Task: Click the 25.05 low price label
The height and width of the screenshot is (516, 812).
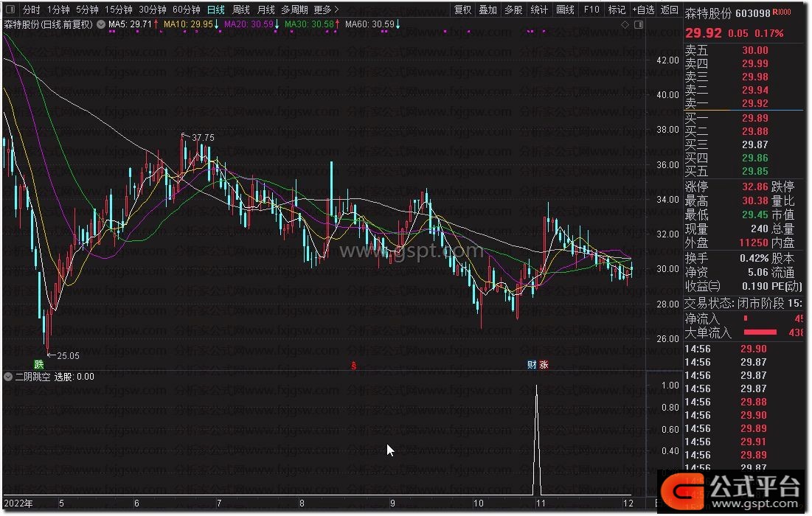Action: 68,355
